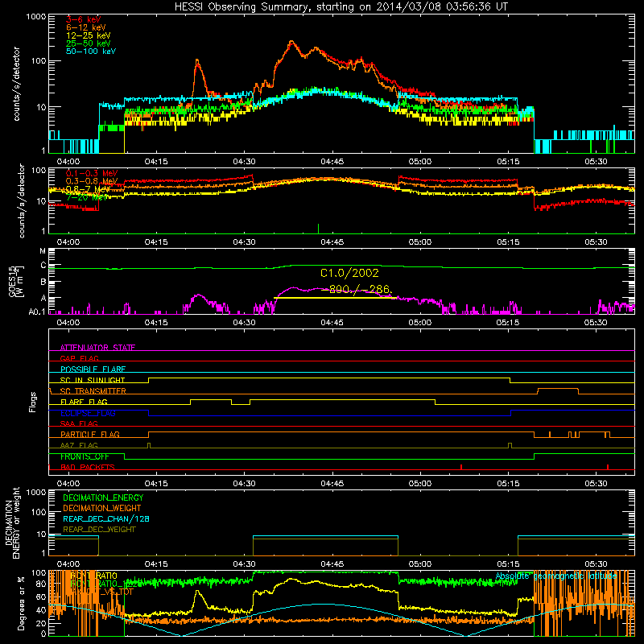Select the 0.1-0.3 MeV legend label
Screen dimensions: 644x644
click(92, 173)
